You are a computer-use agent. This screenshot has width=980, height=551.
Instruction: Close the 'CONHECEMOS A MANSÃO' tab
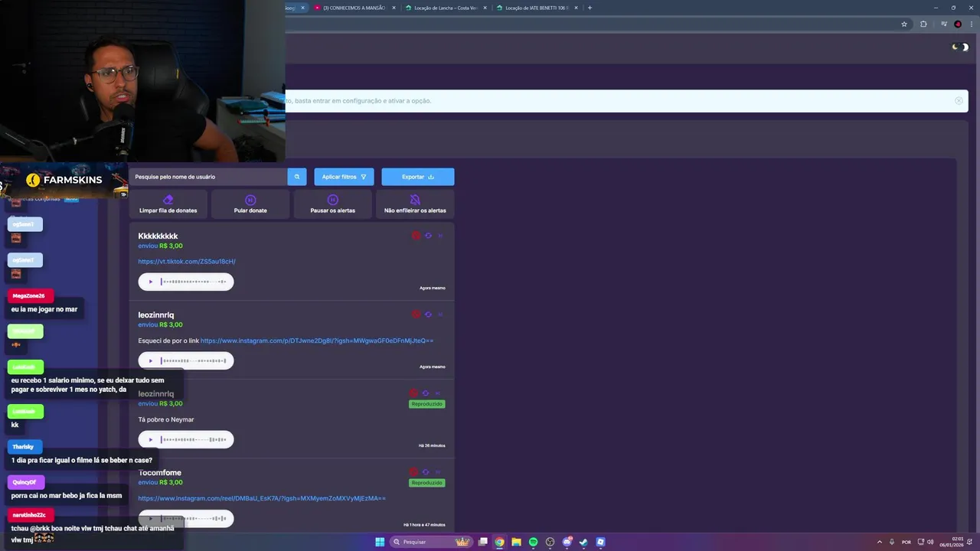coord(394,8)
